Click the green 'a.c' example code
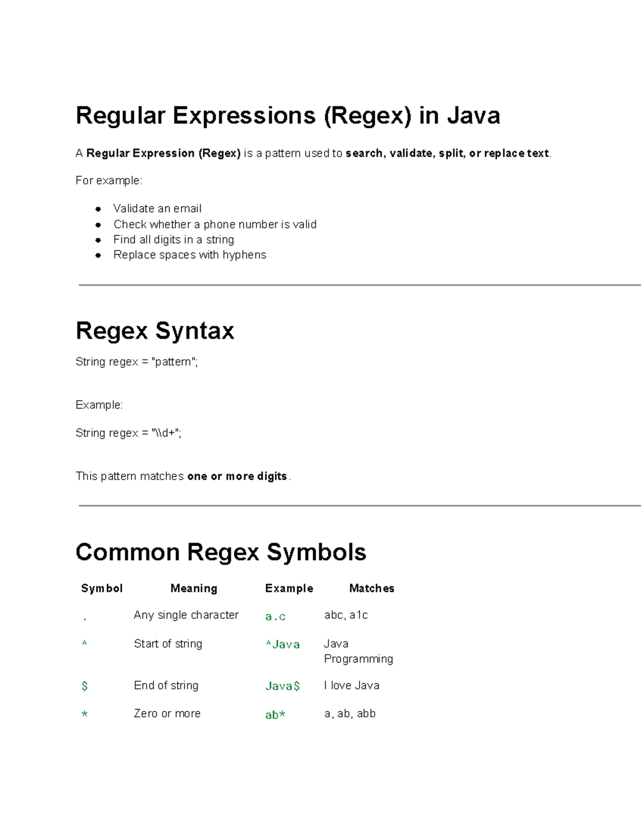This screenshot has height=834, width=644. [275, 617]
